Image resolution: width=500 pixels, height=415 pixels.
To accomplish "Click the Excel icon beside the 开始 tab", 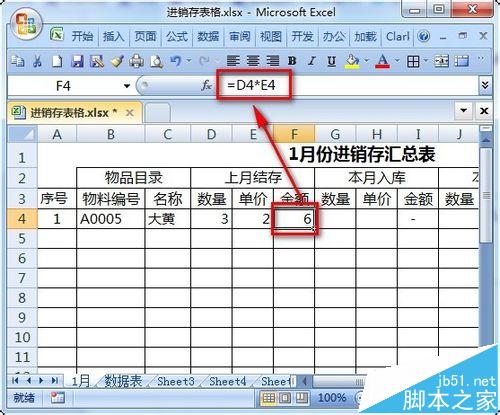I will 57,34.
